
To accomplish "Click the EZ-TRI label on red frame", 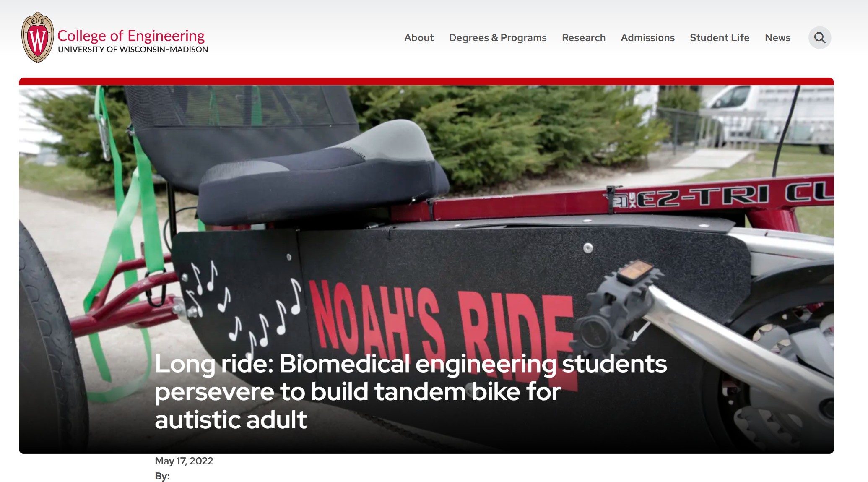I will [702, 197].
